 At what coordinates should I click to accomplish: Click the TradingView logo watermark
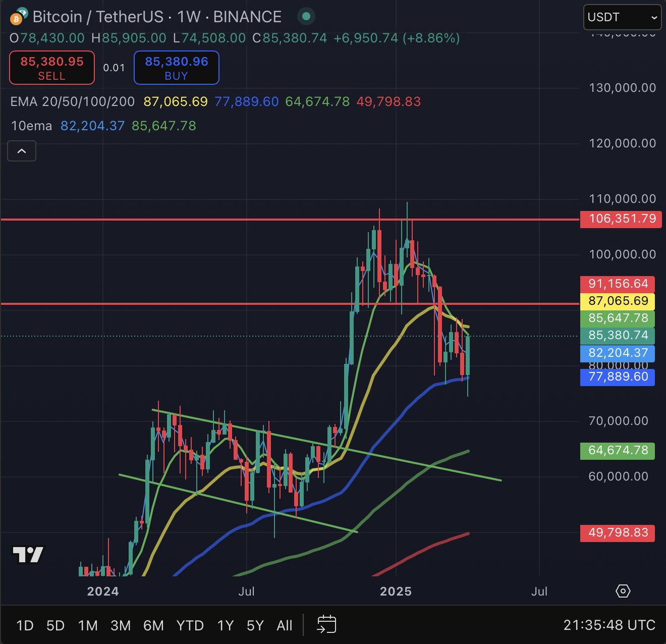click(28, 554)
